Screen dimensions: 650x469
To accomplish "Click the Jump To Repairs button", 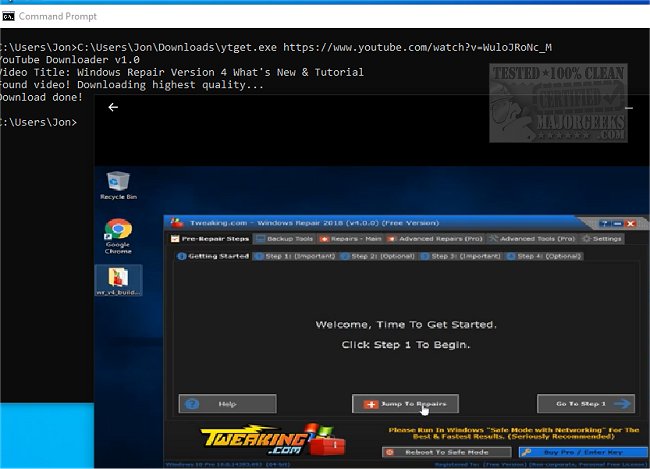I will pyautogui.click(x=405, y=403).
